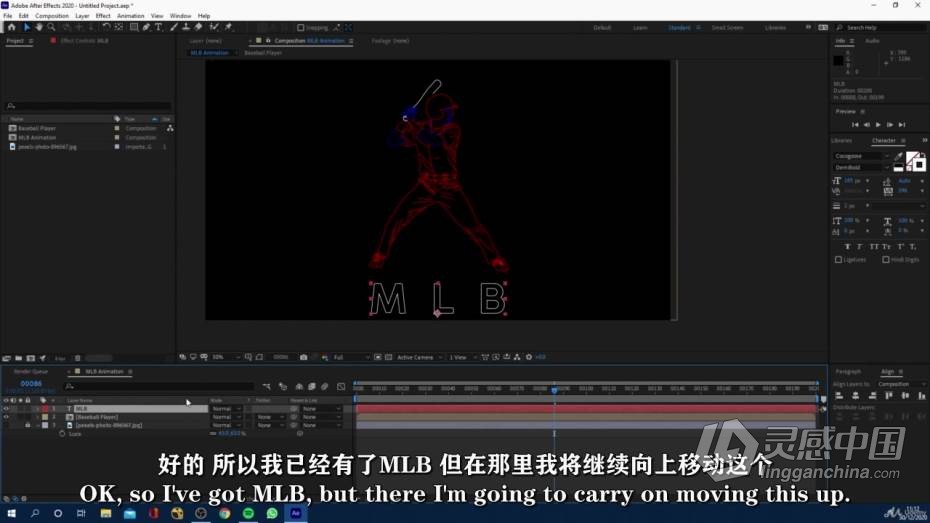The image size is (930, 523).
Task: Open the Effect menu
Action: click(x=103, y=16)
